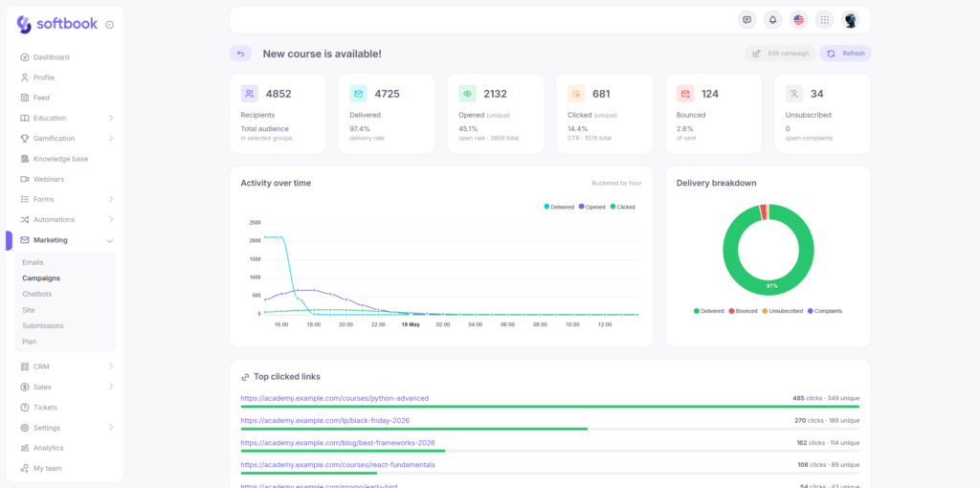This screenshot has width=980, height=488.
Task: Click the Recipients people icon on card
Action: click(250, 94)
